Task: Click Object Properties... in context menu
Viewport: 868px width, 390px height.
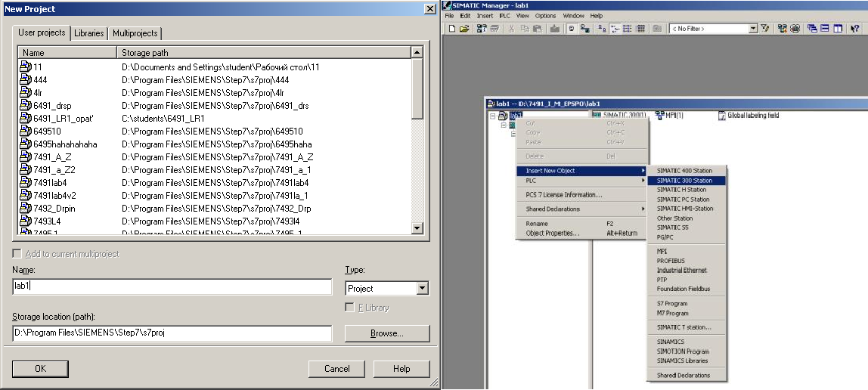Action: pyautogui.click(x=581, y=233)
